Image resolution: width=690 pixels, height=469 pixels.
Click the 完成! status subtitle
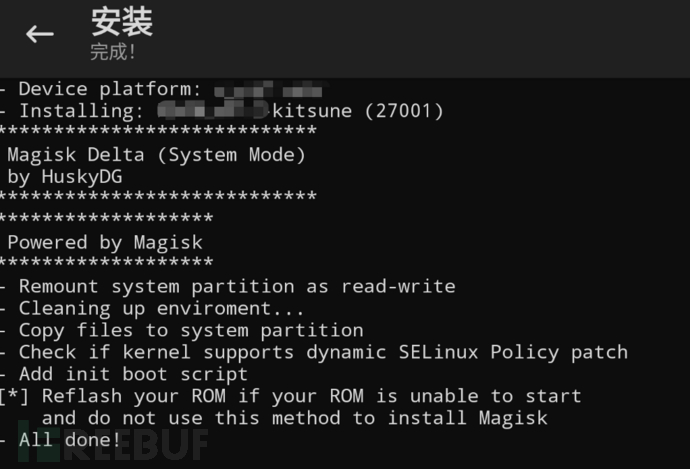point(113,51)
